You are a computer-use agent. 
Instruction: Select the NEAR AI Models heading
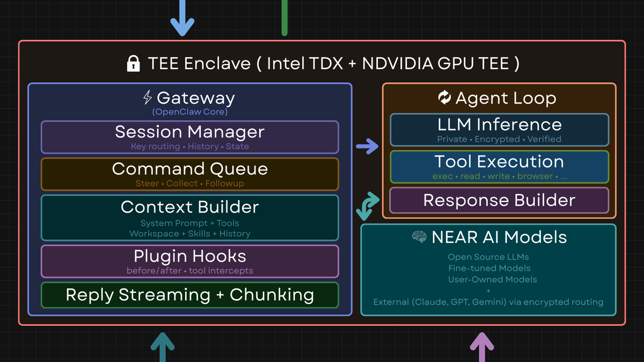point(499,237)
